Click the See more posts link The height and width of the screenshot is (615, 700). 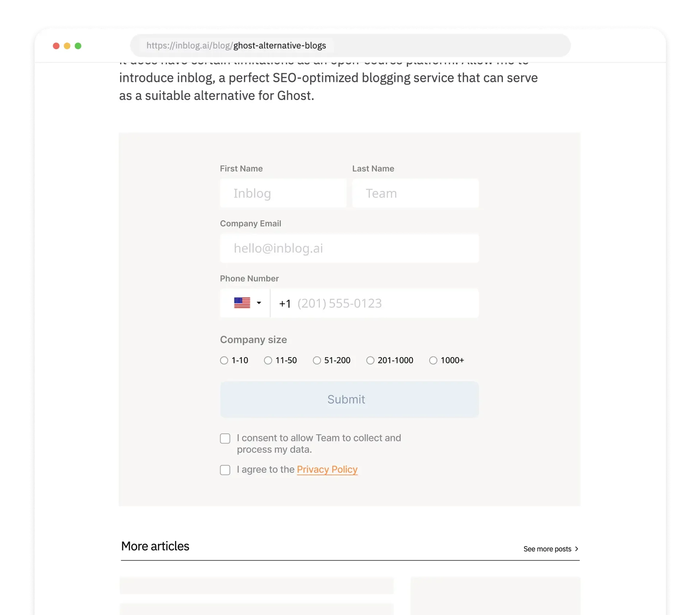547,549
